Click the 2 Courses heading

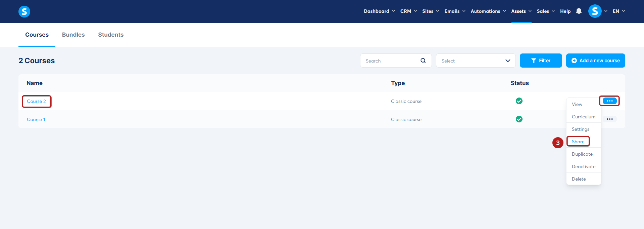(x=37, y=61)
